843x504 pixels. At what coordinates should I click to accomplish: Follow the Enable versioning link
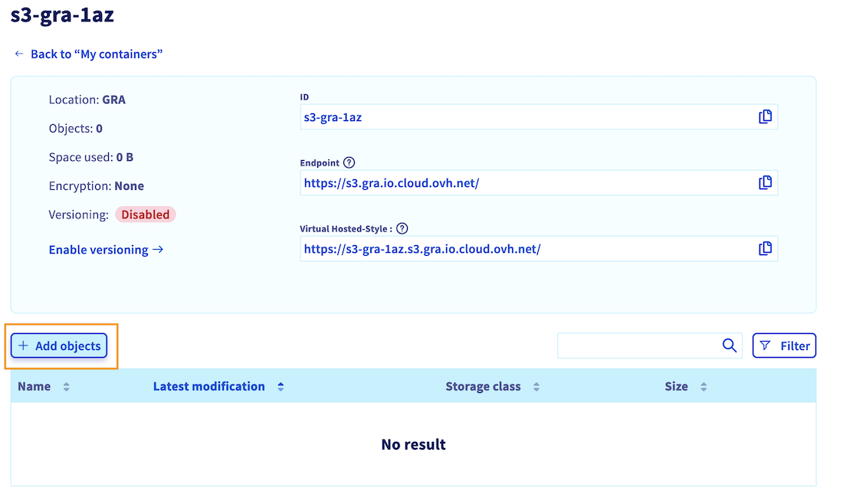tap(106, 250)
